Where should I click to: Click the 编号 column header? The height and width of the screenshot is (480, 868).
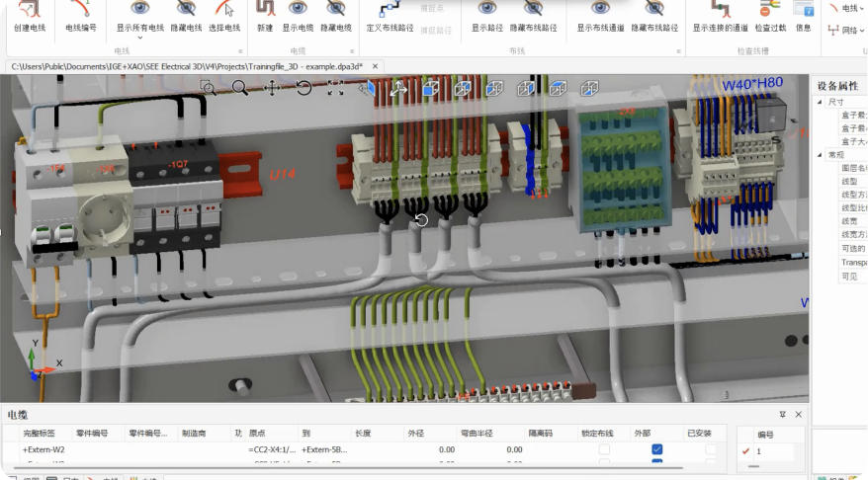tap(765, 435)
